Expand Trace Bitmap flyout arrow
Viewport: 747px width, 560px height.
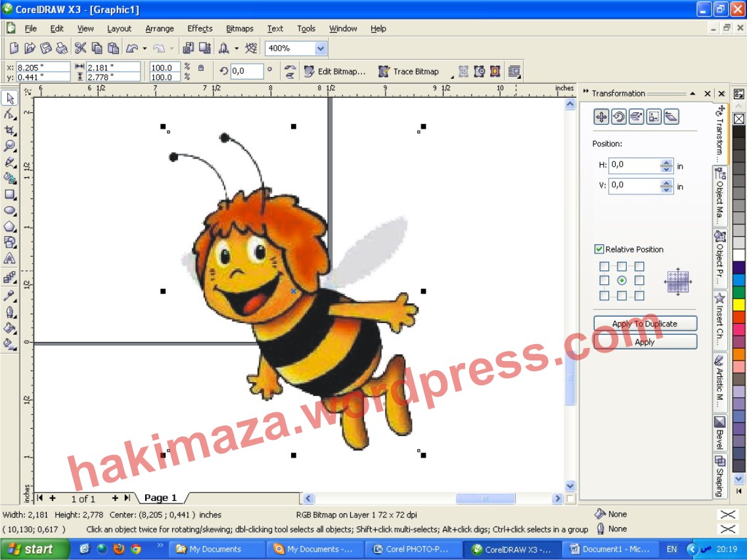(x=451, y=77)
